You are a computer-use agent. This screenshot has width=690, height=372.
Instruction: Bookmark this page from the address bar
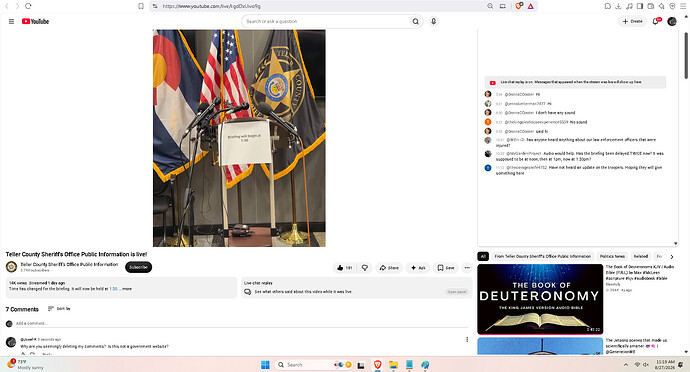[x=141, y=6]
